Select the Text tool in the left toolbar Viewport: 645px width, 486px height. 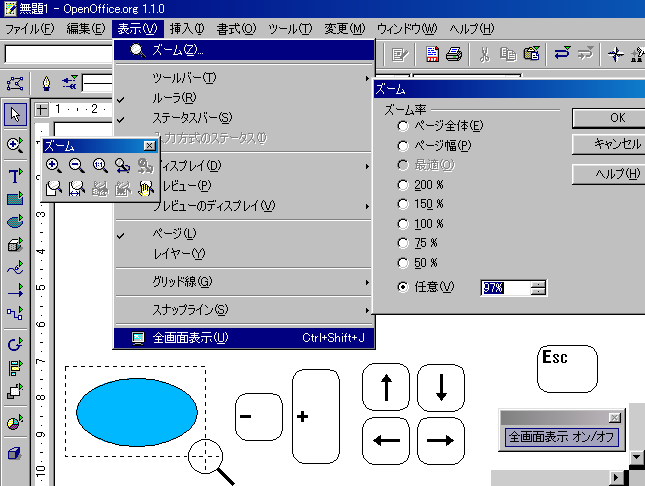click(x=15, y=176)
